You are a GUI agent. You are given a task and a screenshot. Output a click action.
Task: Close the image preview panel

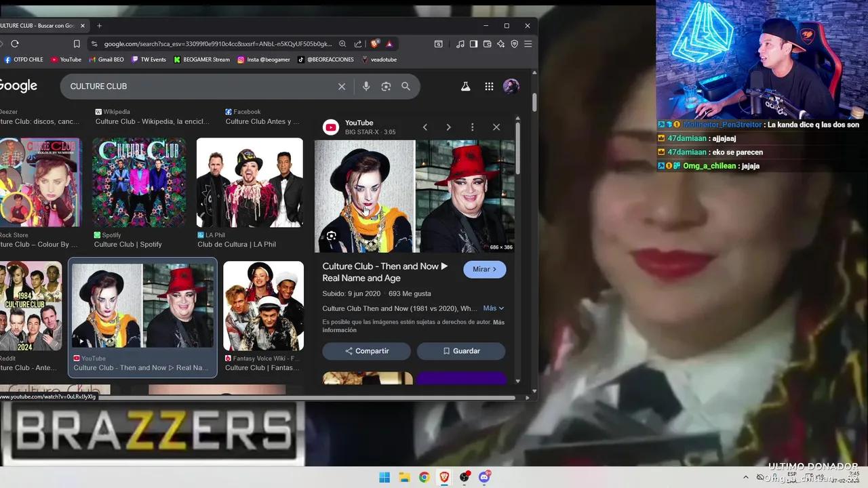(496, 127)
